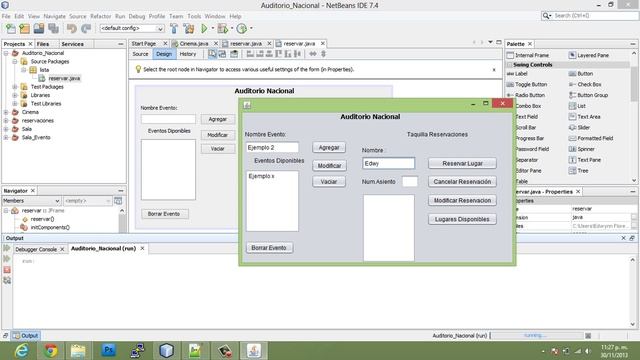Open the Profile Project dropdown arrow
The width and height of the screenshot is (640, 360).
point(251,28)
